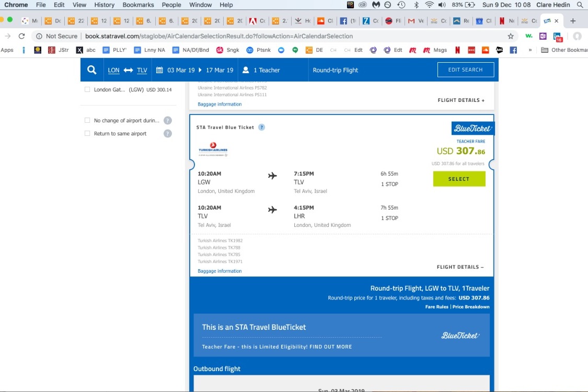
Task: Open Baggage information under the Ukraine International flights
Action: click(x=220, y=105)
